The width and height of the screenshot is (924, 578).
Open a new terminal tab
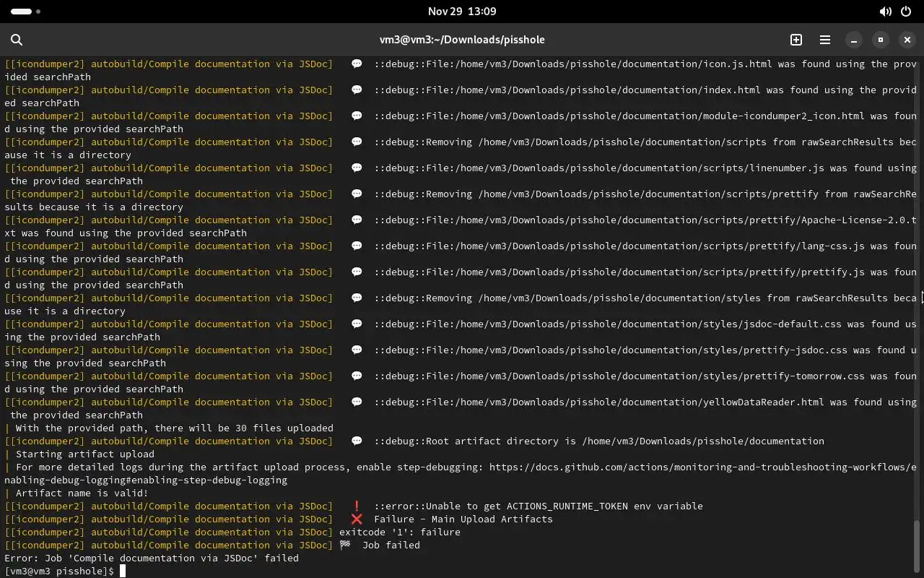point(796,40)
